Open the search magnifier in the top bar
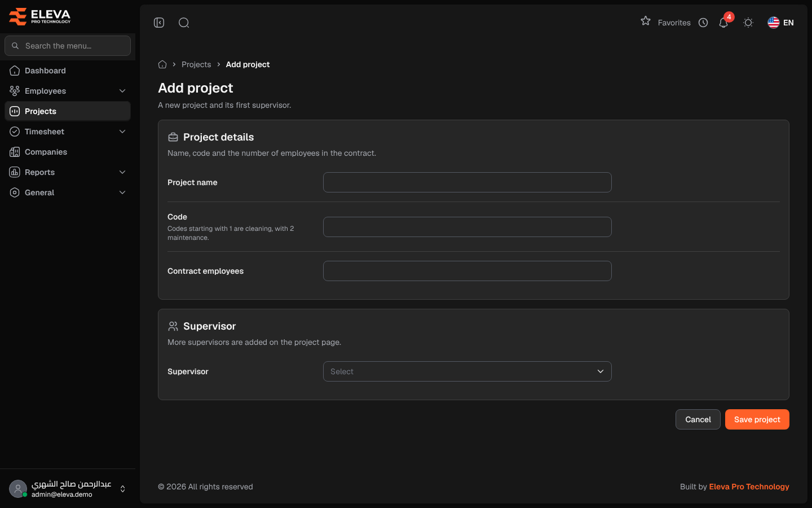The width and height of the screenshot is (812, 508). [x=184, y=23]
